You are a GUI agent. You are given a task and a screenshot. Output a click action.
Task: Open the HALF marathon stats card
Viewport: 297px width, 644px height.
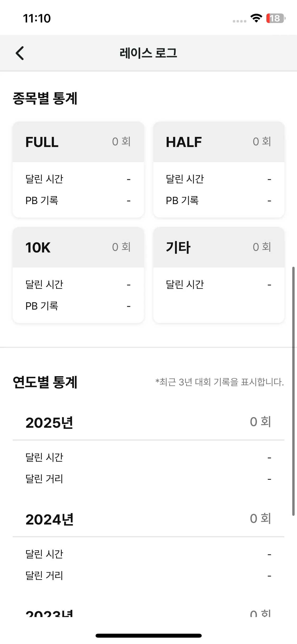[x=219, y=169]
